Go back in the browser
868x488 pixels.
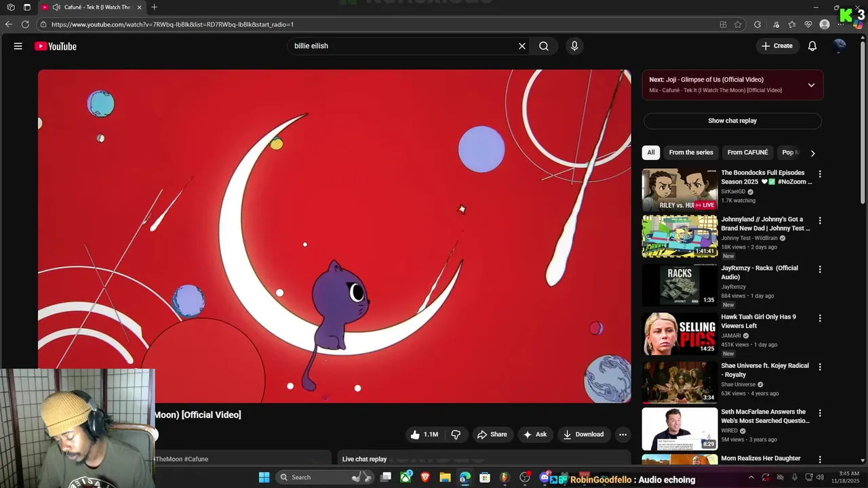click(9, 24)
